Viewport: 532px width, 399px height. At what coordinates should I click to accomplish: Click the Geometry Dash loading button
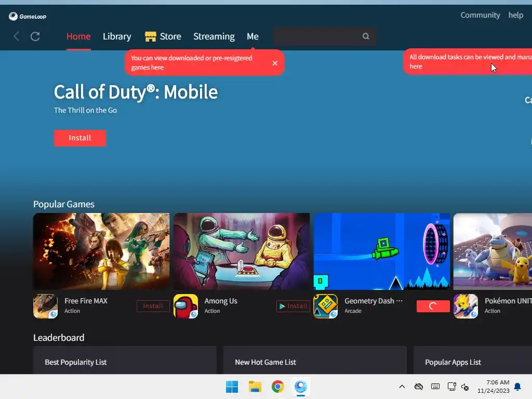point(433,306)
